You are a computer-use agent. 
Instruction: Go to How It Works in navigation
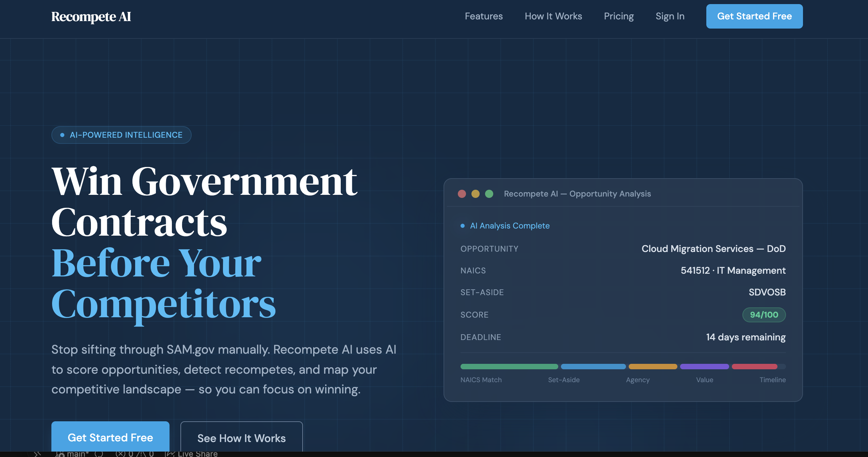[x=553, y=16]
